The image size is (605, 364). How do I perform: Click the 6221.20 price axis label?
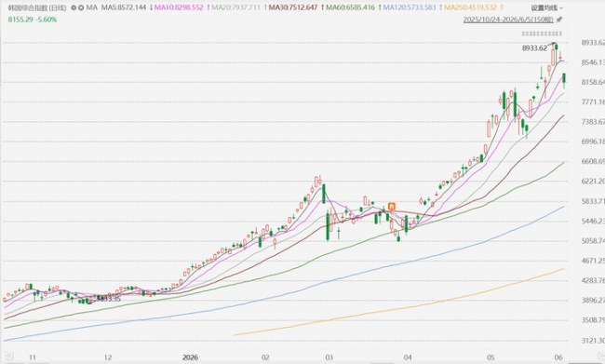click(x=593, y=182)
